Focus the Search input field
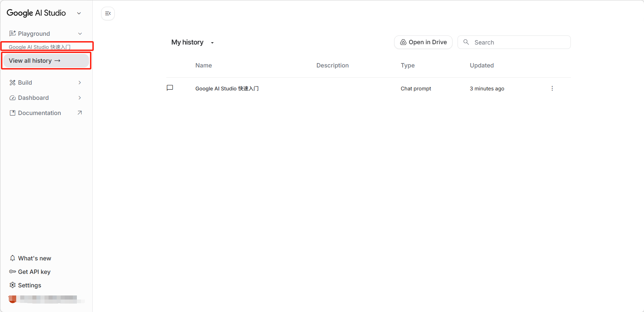Viewport: 644px width, 312px height. [x=519, y=42]
